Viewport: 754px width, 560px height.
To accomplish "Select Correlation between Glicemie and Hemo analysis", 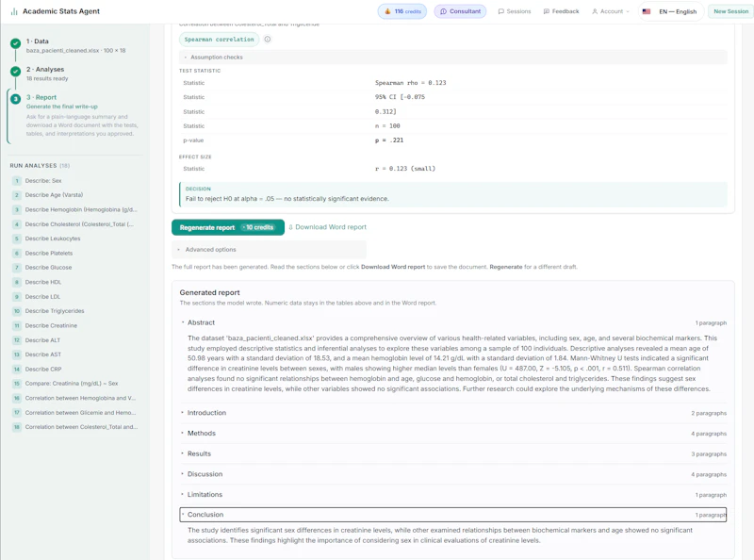I will 75,412.
